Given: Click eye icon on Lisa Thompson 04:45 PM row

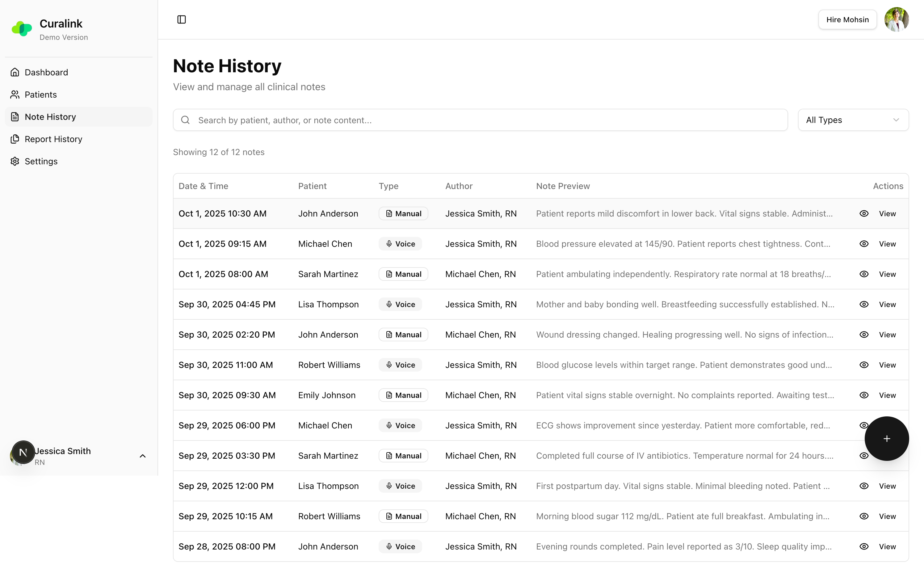Looking at the screenshot, I should [864, 305].
